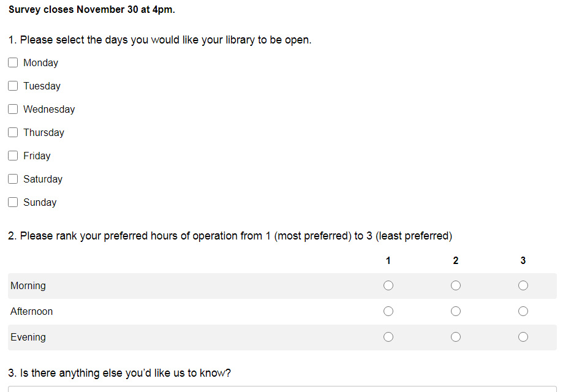The height and width of the screenshot is (392, 563).
Task: Rank Morning as 3
Action: click(x=523, y=285)
